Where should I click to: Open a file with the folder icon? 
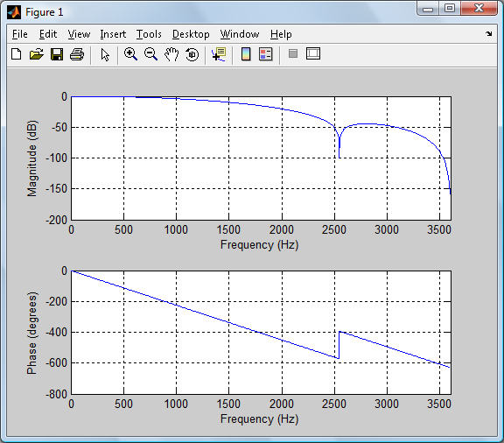point(37,54)
